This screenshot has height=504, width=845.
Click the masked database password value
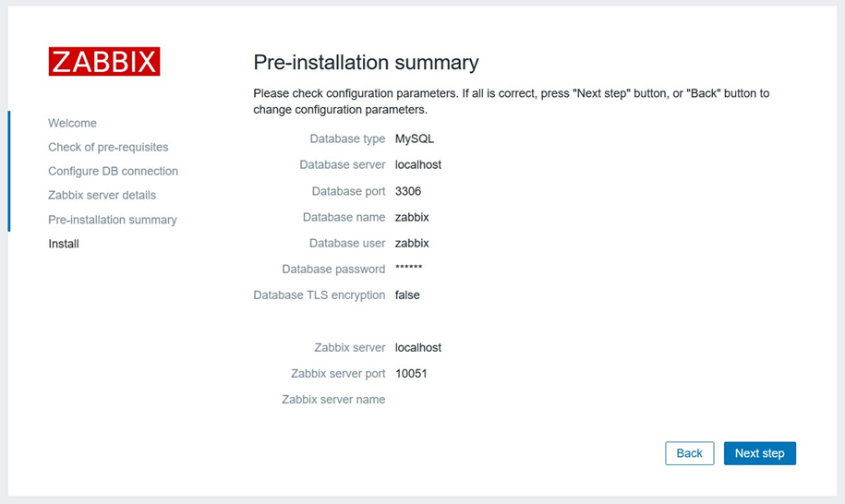point(408,268)
